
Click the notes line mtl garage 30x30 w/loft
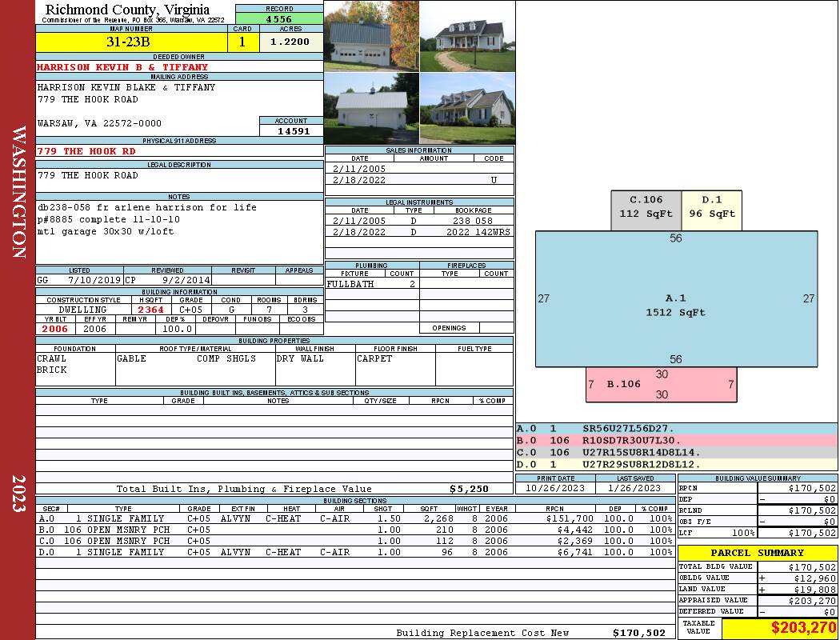coord(106,231)
